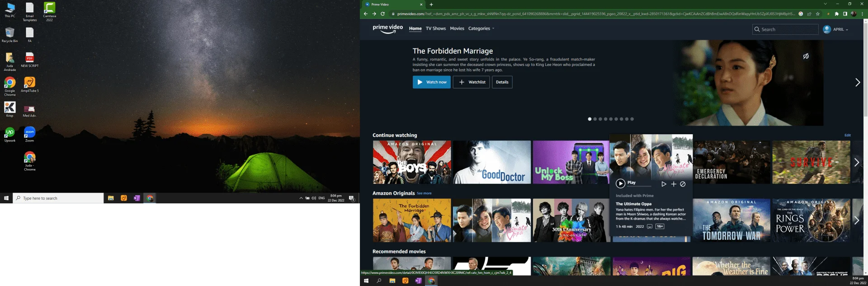The width and height of the screenshot is (868, 286).
Task: Open Chrome extensions puzzle icon
Action: pos(836,14)
